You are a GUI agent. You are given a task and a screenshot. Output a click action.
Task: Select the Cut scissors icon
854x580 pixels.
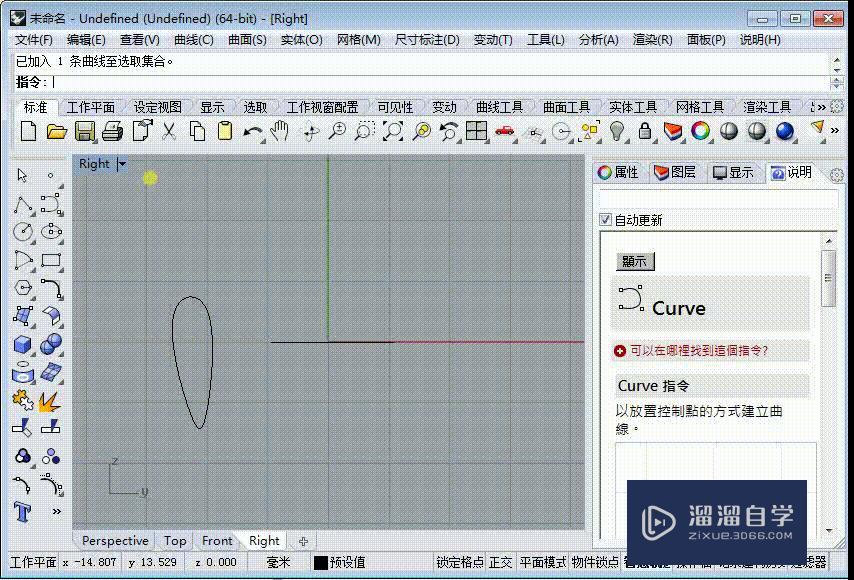169,131
